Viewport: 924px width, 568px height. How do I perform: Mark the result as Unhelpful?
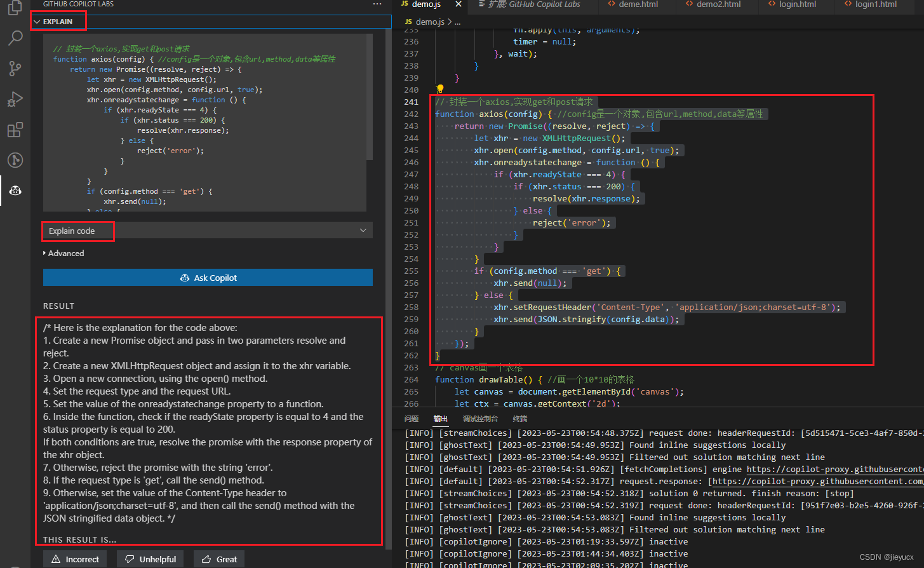pos(151,559)
